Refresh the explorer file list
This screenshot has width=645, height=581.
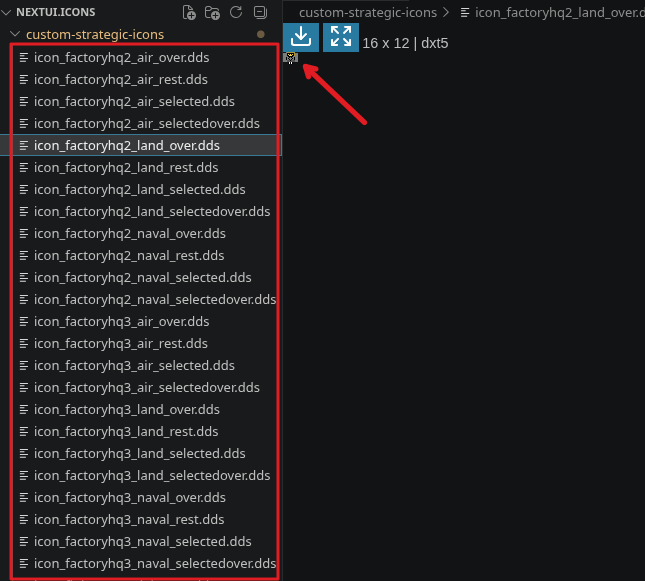point(236,12)
